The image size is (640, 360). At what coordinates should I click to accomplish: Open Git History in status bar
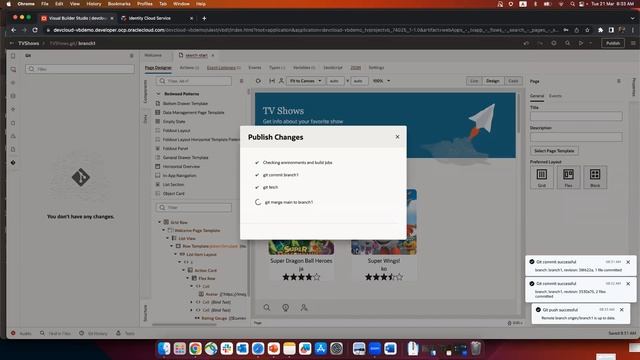click(93, 333)
